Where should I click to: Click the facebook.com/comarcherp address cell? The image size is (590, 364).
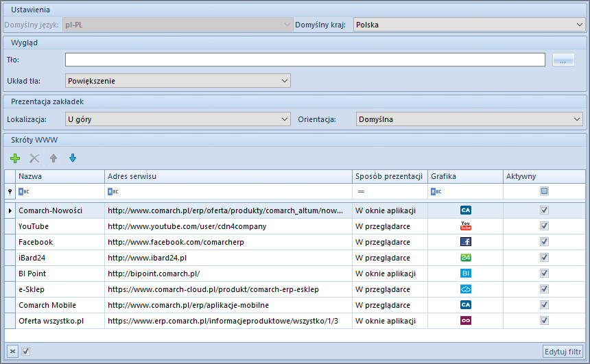pyautogui.click(x=228, y=242)
